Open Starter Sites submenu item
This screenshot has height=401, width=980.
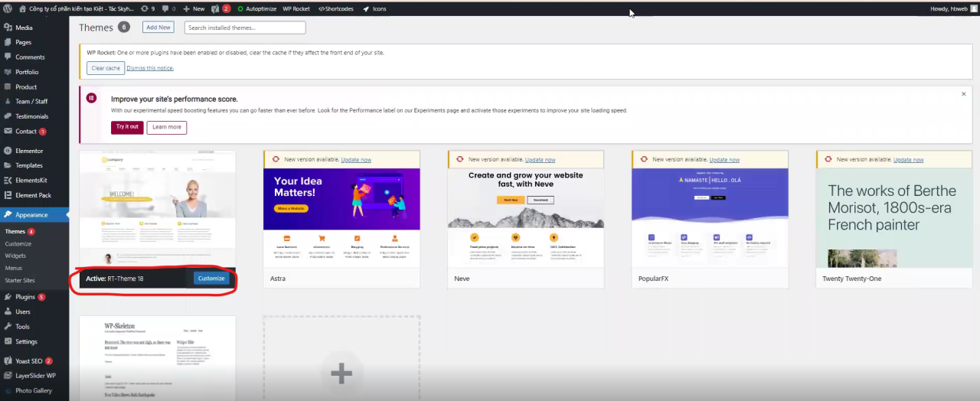[x=20, y=281]
